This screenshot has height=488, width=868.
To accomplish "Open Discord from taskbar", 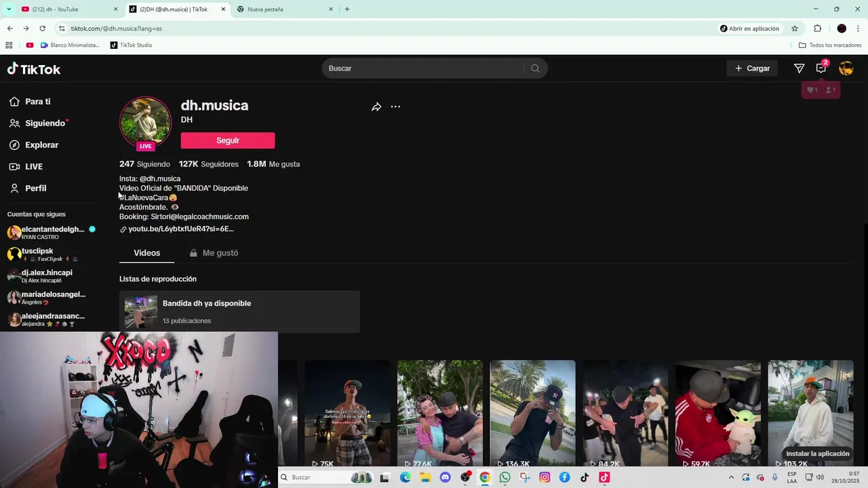I will (445, 477).
